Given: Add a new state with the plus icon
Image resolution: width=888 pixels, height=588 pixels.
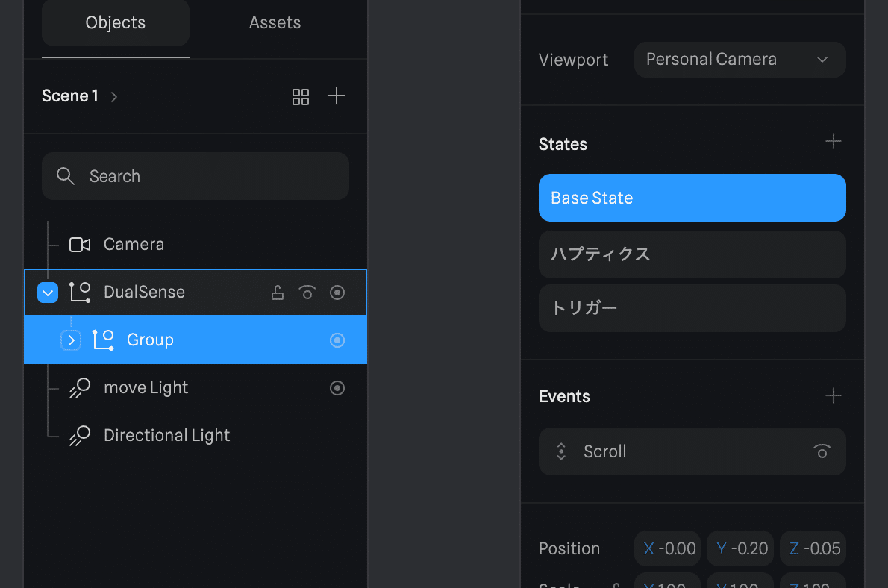Looking at the screenshot, I should [833, 141].
